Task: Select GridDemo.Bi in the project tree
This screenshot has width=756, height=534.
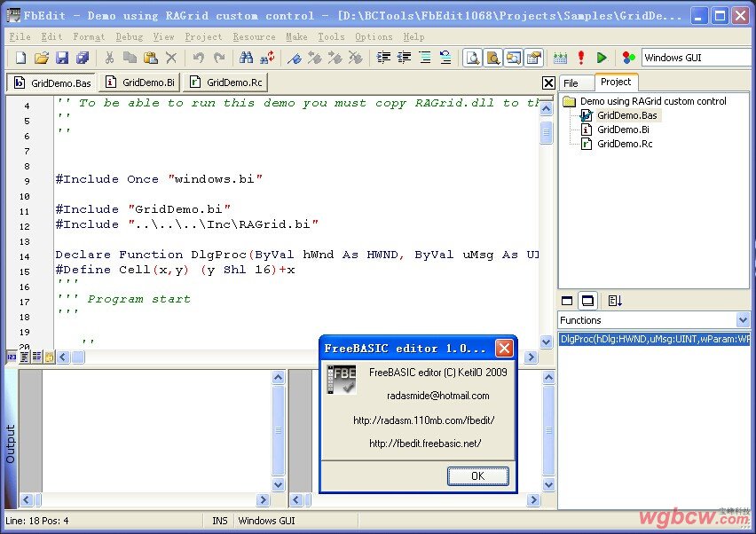Action: tap(623, 130)
